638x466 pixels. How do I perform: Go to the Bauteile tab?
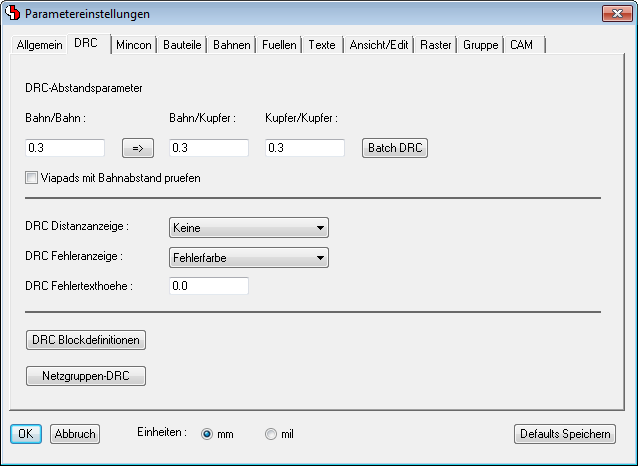click(x=182, y=46)
